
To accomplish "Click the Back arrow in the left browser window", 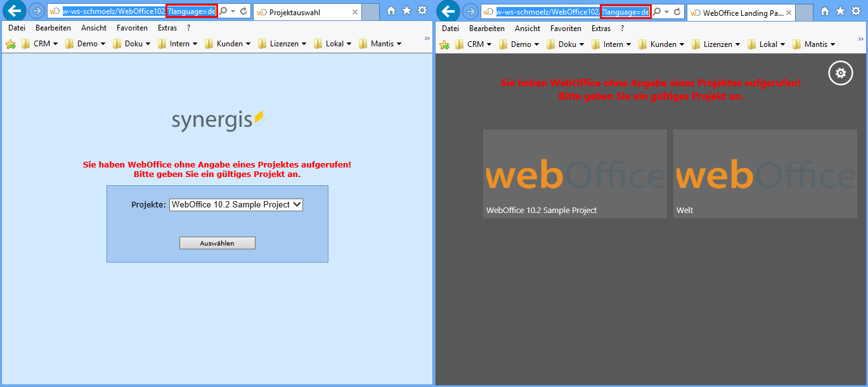I will point(14,11).
